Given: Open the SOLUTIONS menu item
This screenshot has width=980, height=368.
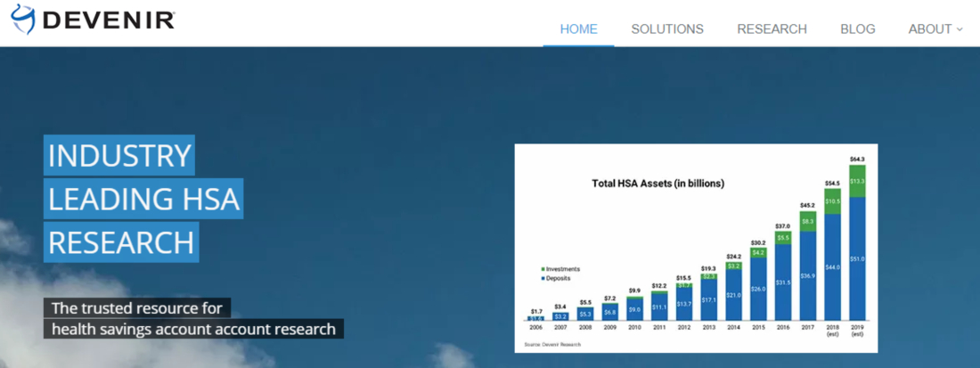Looking at the screenshot, I should pos(667,29).
